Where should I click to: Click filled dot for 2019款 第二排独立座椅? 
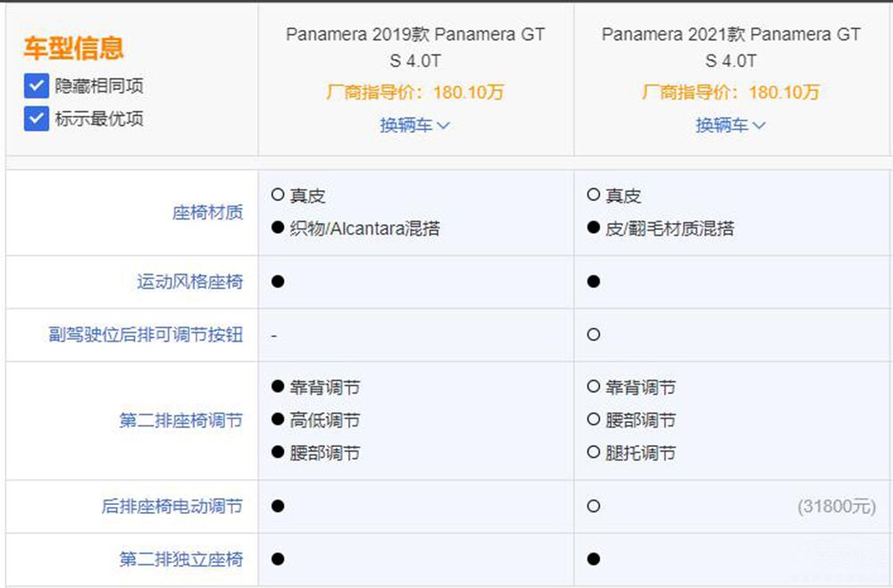pyautogui.click(x=278, y=559)
